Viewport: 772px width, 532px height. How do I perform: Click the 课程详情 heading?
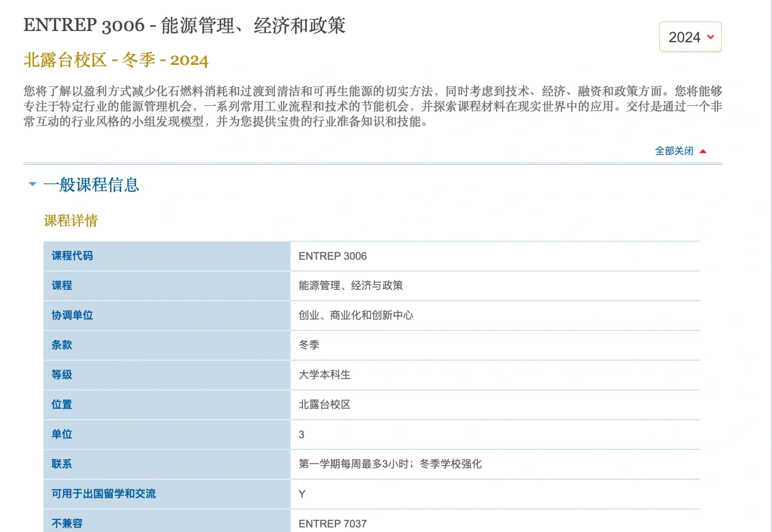pos(71,221)
